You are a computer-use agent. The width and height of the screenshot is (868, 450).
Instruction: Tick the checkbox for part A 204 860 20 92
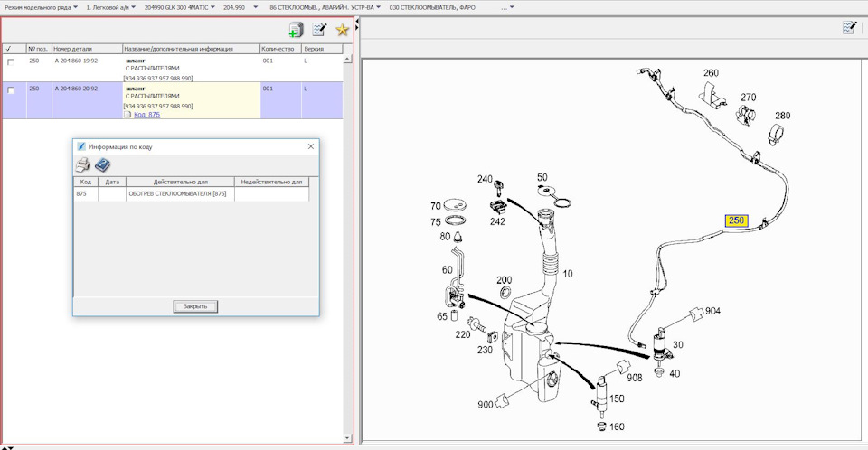pyautogui.click(x=11, y=89)
